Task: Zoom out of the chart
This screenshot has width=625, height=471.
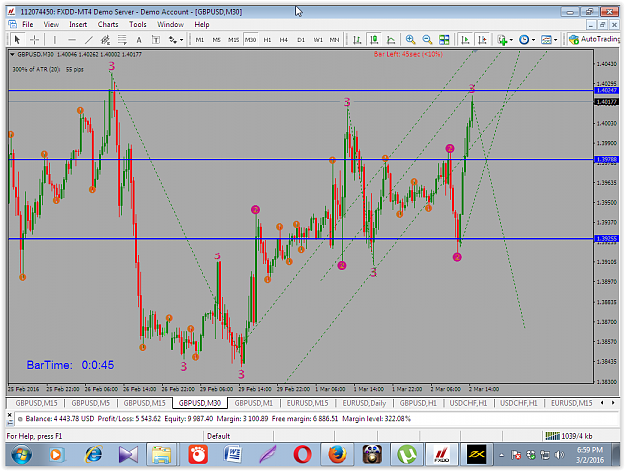Action: tap(427, 39)
